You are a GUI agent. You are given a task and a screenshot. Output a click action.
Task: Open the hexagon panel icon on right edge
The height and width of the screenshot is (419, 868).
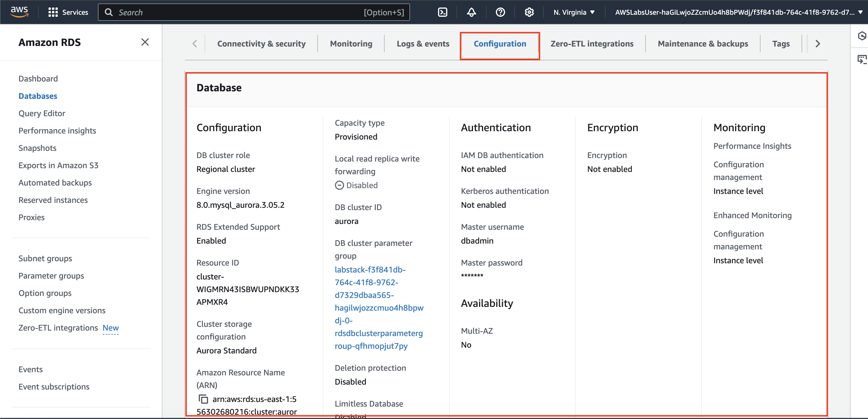(x=862, y=36)
